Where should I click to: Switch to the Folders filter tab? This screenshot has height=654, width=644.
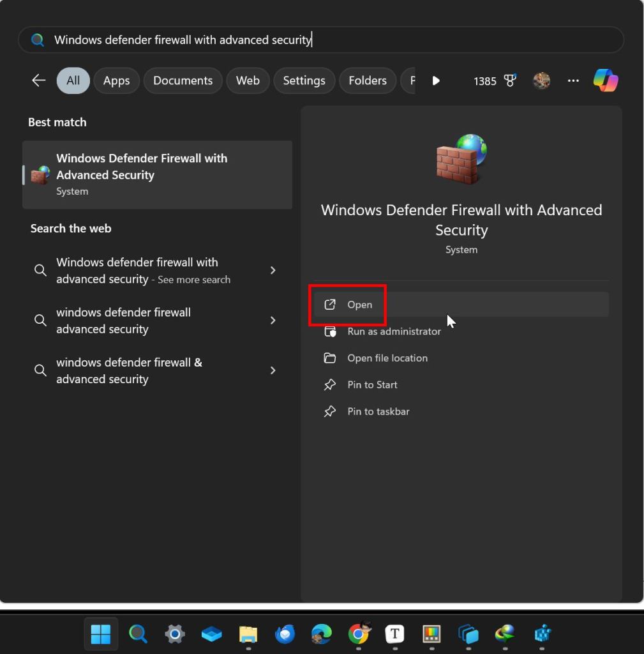click(x=367, y=80)
